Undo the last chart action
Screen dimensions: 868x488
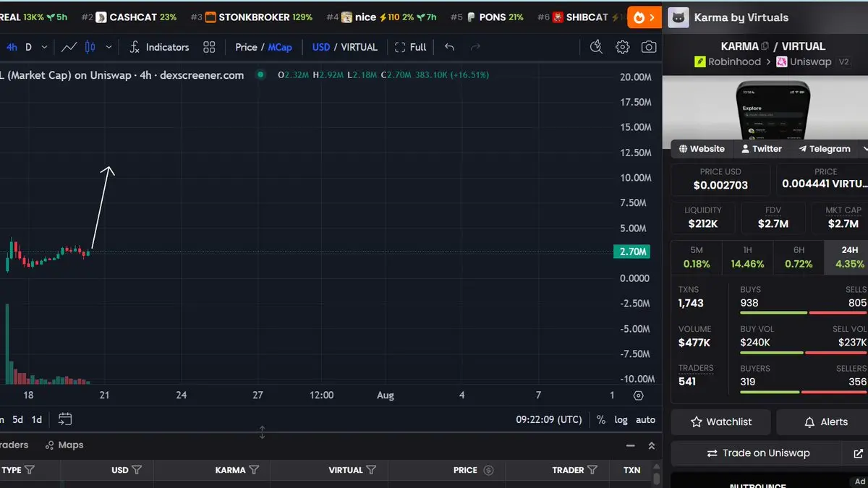point(449,47)
